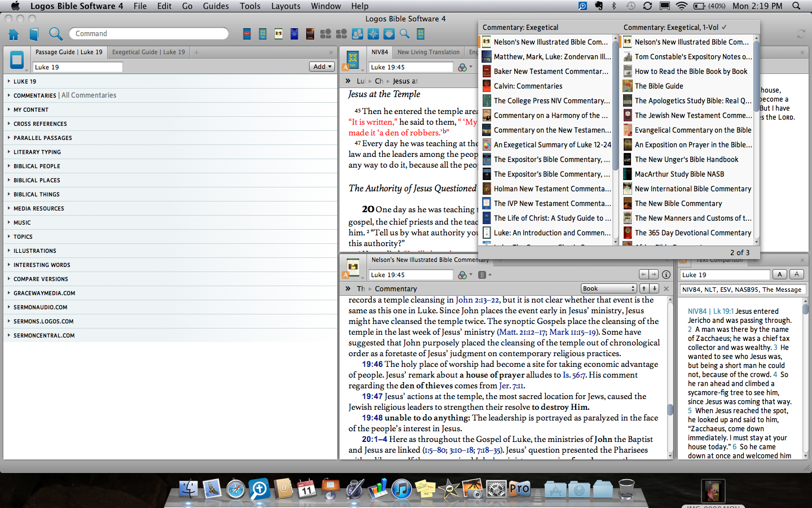Click the Luke 19 reference box in Passage Guide
Viewport: 812px width, 508px height.
tap(77, 67)
